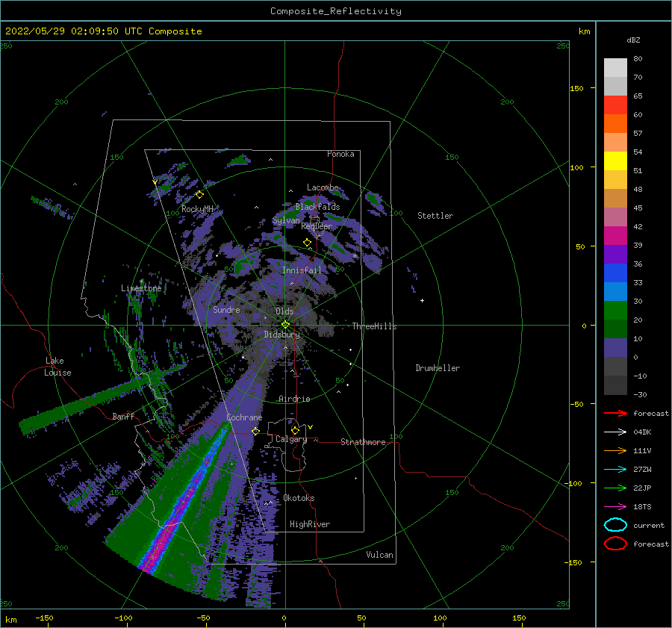Click the 'Sylvan' map label
This screenshot has height=628, width=672.
coord(286,220)
